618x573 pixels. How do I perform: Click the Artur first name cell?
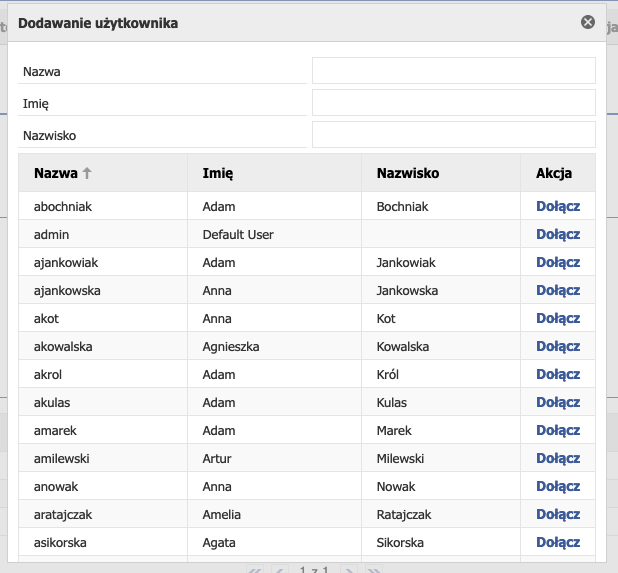tap(274, 458)
